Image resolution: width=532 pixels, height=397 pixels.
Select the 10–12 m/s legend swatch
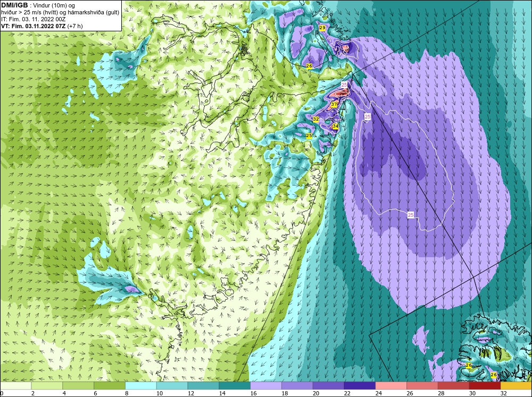172,386
